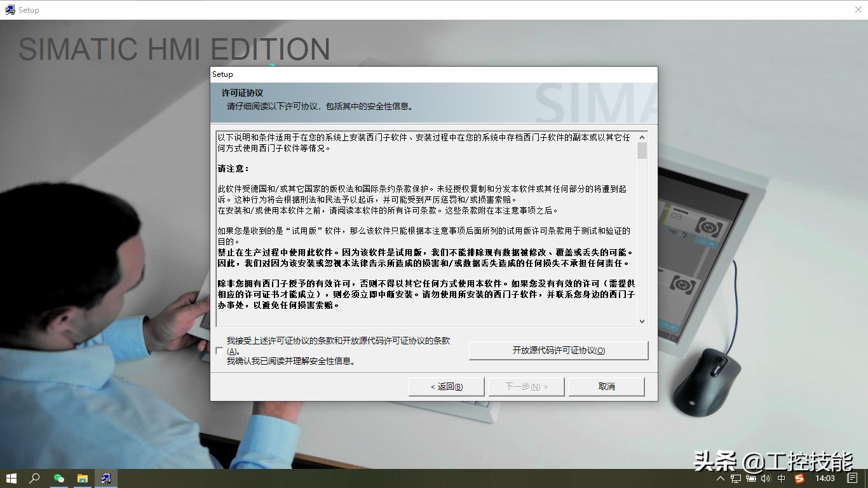Click the 返回 button to go back

coord(445,386)
